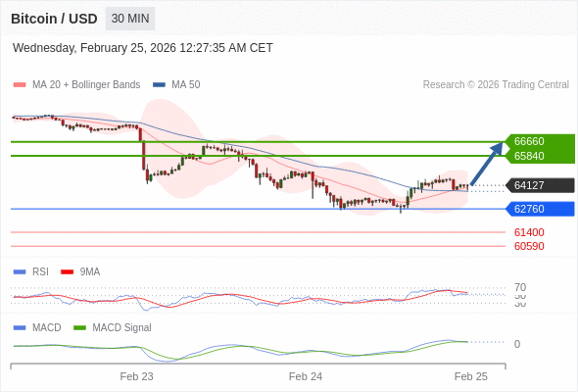Click the 65840 resistance price tag
Image resolution: width=578 pixels, height=392 pixels.
(540, 156)
